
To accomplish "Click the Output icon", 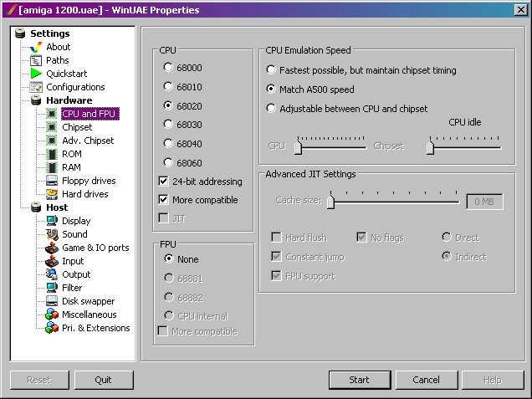I will (52, 274).
